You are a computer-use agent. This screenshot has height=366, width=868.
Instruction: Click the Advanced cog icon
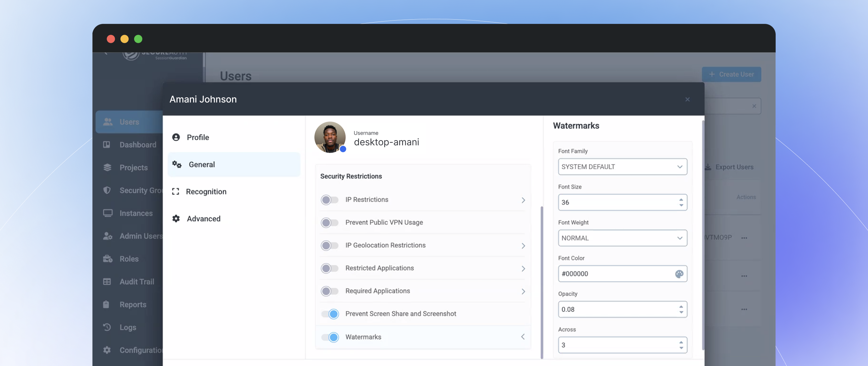coord(176,219)
